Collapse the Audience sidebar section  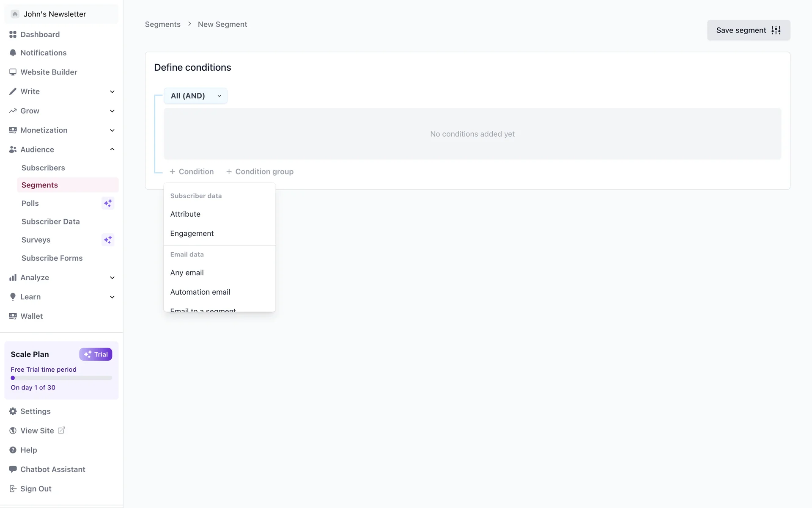tap(112, 149)
